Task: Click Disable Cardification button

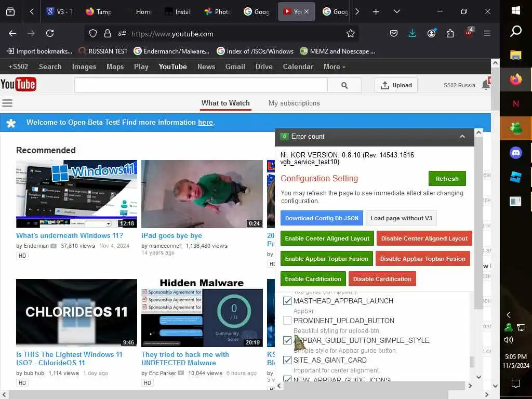Action: pos(382,279)
